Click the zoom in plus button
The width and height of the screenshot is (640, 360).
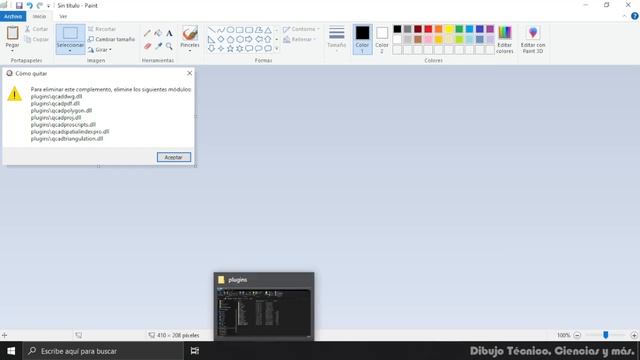634,335
